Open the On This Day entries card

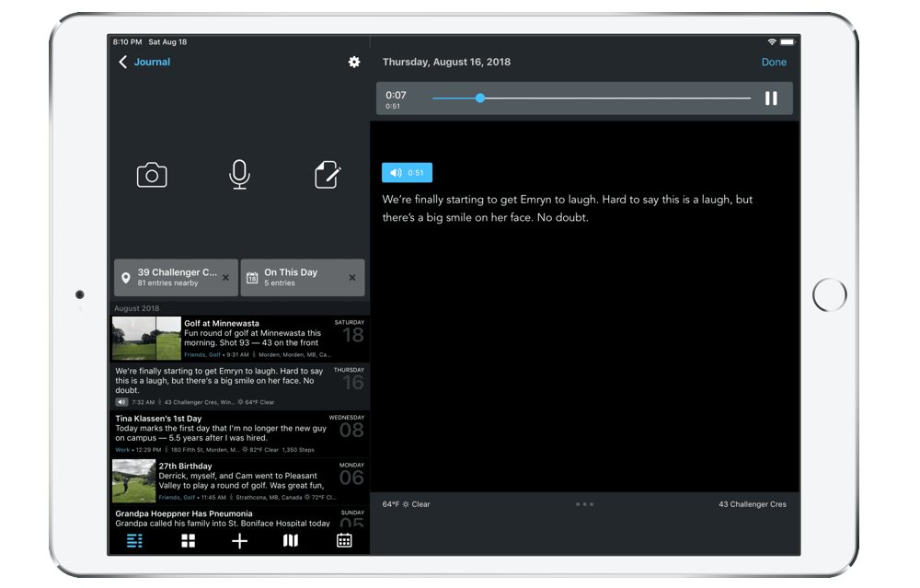303,278
